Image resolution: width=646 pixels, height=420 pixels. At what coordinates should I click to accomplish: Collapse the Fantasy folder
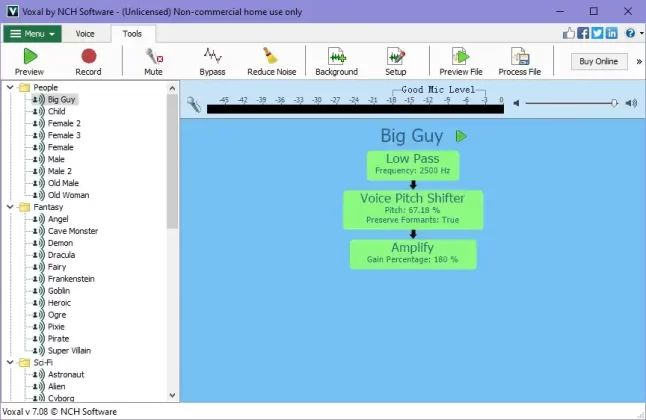coord(10,207)
